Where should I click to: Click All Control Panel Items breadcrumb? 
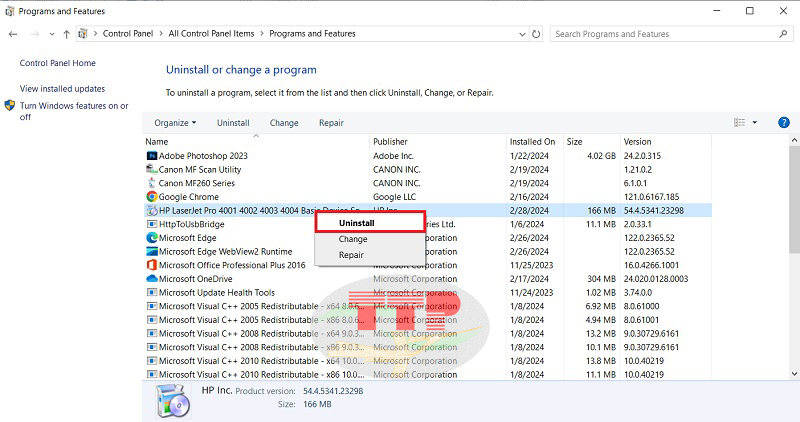[211, 34]
